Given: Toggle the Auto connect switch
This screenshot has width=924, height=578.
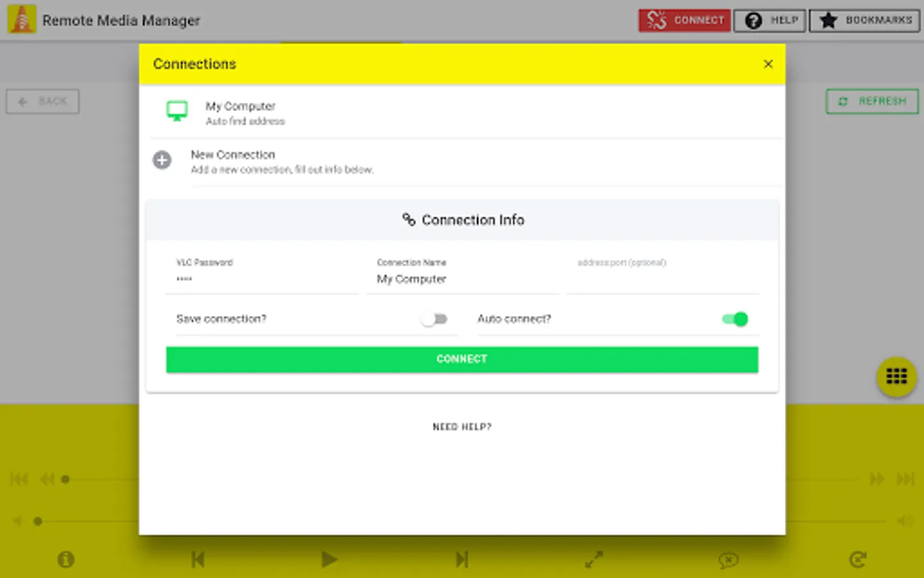Looking at the screenshot, I should 735,319.
